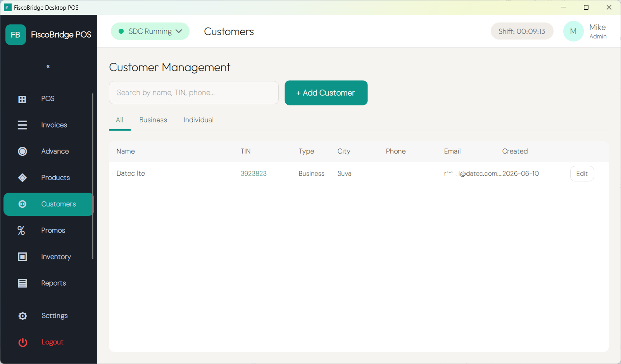Switch to the Business tab
The image size is (621, 364).
click(153, 120)
